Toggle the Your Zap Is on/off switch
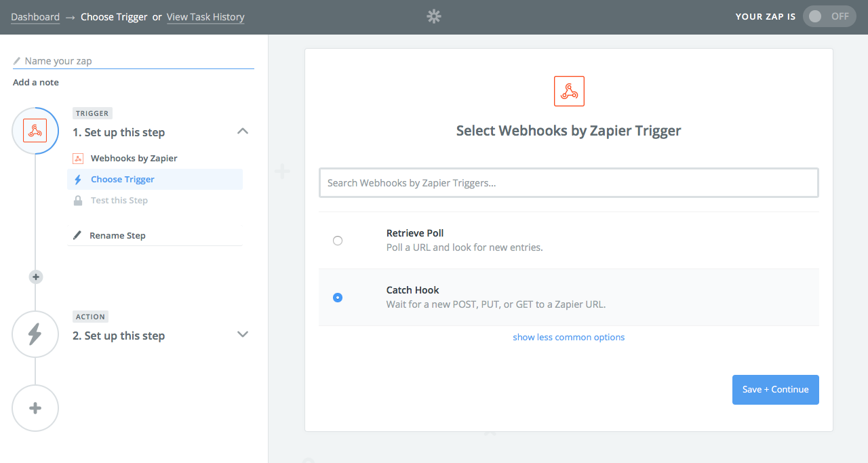 830,16
